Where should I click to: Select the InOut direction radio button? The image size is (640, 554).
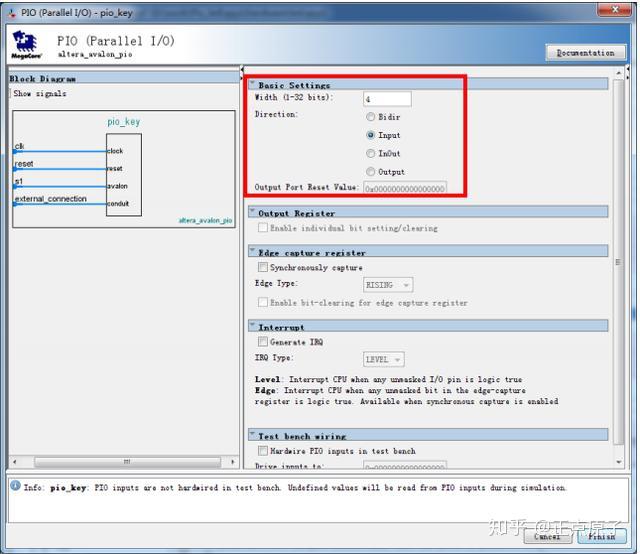click(x=370, y=154)
